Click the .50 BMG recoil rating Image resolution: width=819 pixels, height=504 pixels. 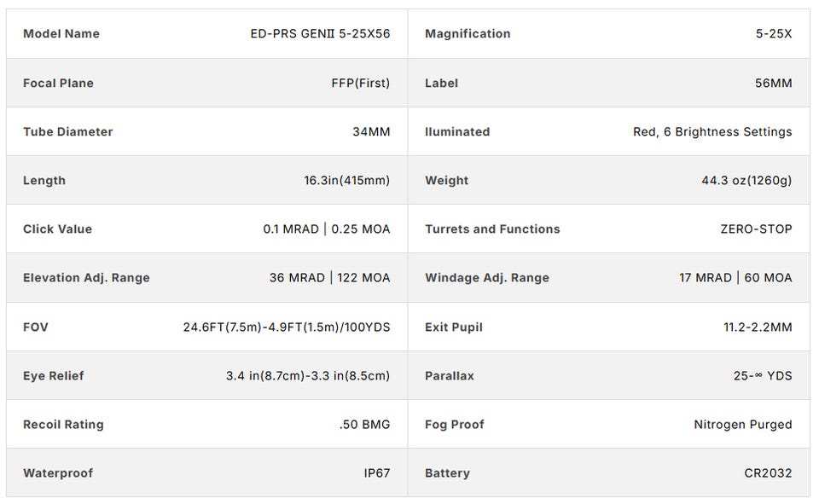tap(364, 424)
